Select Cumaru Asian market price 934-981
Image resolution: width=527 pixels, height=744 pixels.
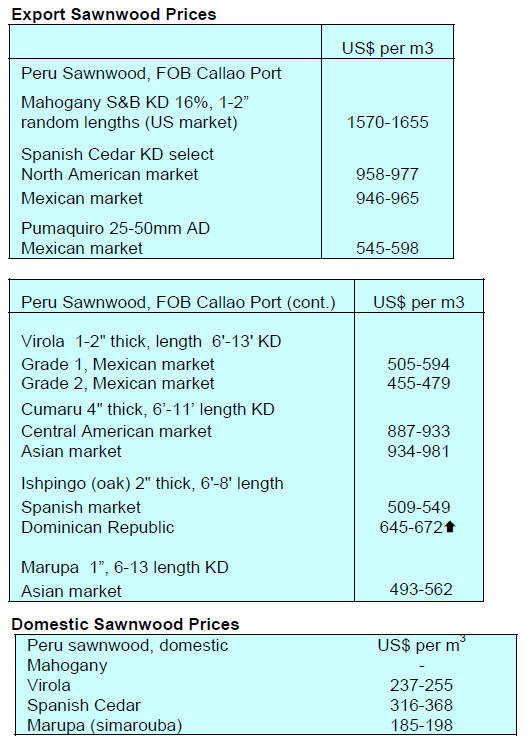point(418,451)
